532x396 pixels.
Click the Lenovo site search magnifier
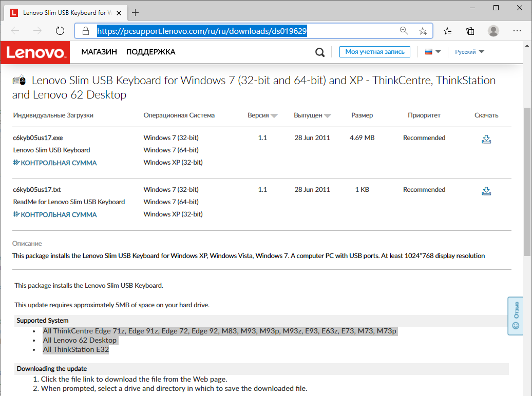pos(319,52)
